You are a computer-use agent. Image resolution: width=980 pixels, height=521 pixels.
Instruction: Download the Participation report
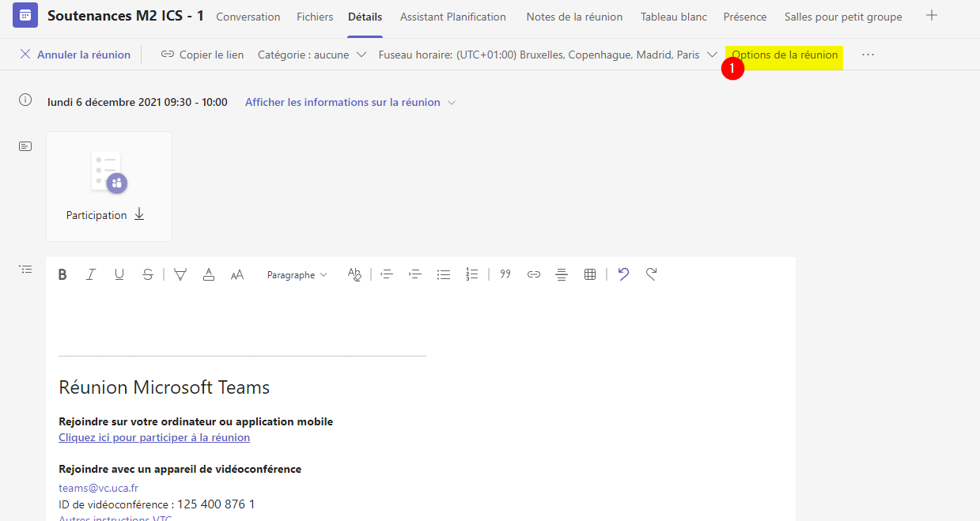[x=139, y=213]
